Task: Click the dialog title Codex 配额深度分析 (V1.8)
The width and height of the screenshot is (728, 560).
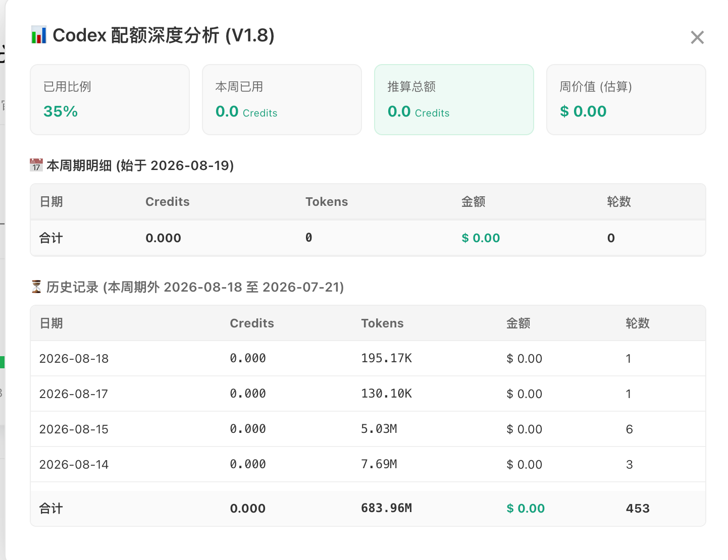Action: tap(164, 35)
